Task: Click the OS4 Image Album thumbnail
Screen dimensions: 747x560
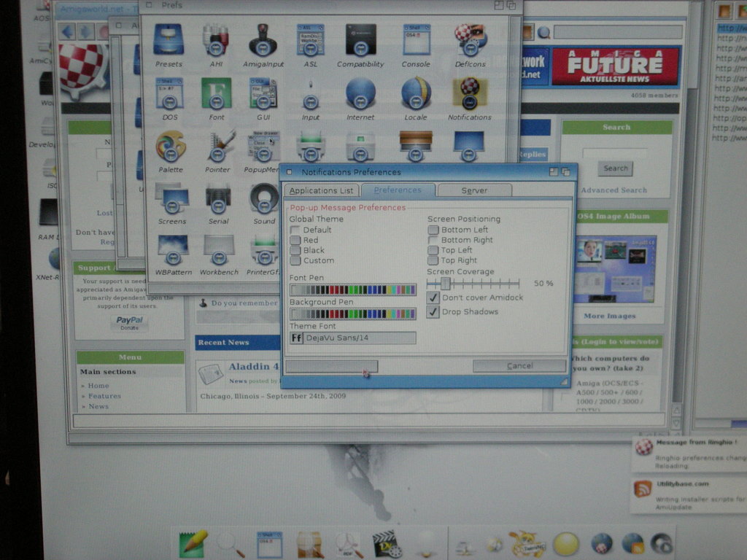Action: [615, 268]
